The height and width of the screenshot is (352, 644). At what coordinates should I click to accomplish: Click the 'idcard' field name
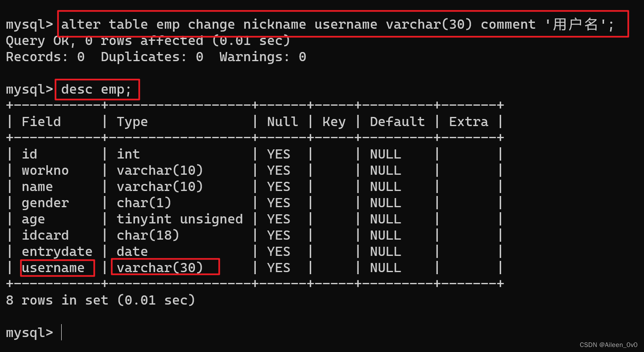point(45,235)
